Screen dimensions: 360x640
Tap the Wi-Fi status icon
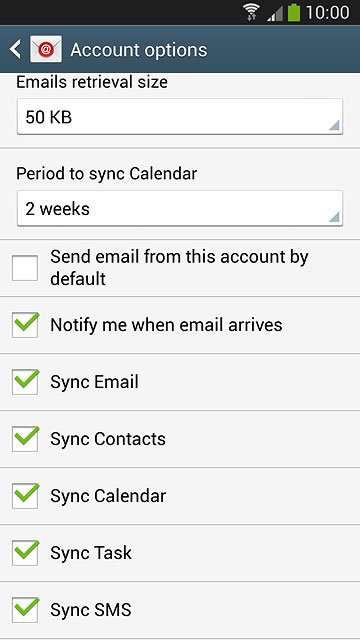[252, 12]
